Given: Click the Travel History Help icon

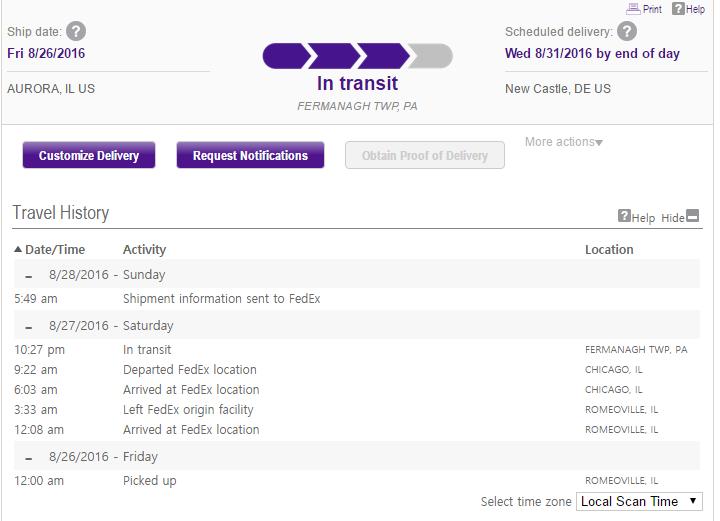Looking at the screenshot, I should (x=624, y=216).
